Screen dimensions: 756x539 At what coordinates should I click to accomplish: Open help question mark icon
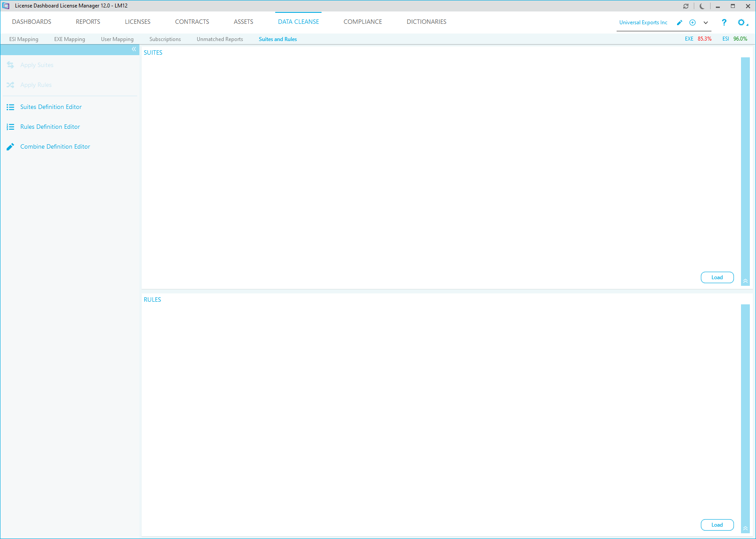[724, 22]
